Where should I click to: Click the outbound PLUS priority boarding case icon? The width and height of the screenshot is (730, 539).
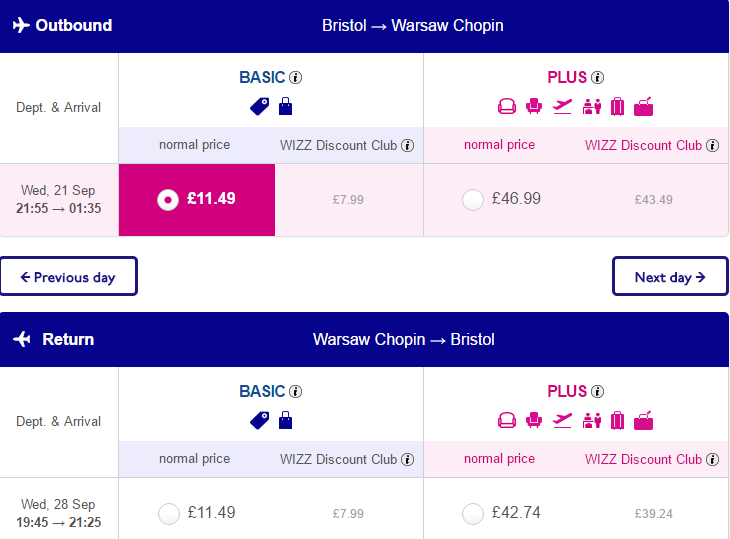(643, 107)
